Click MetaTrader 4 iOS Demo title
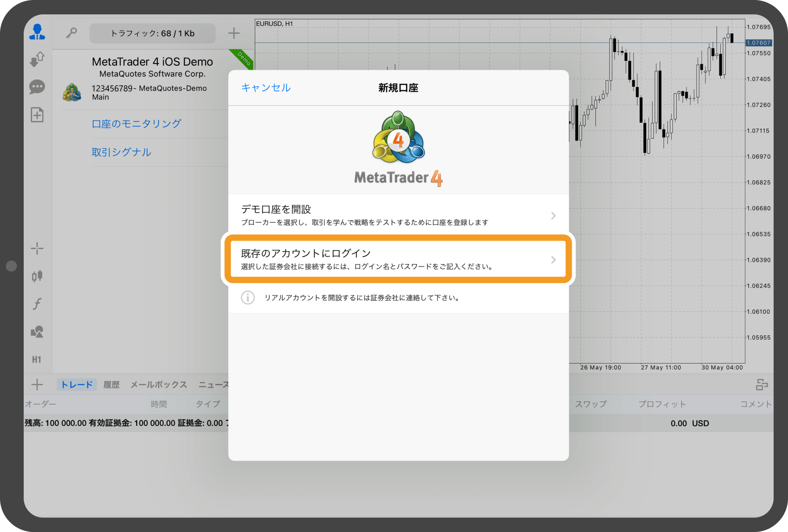The width and height of the screenshot is (788, 532). [152, 62]
